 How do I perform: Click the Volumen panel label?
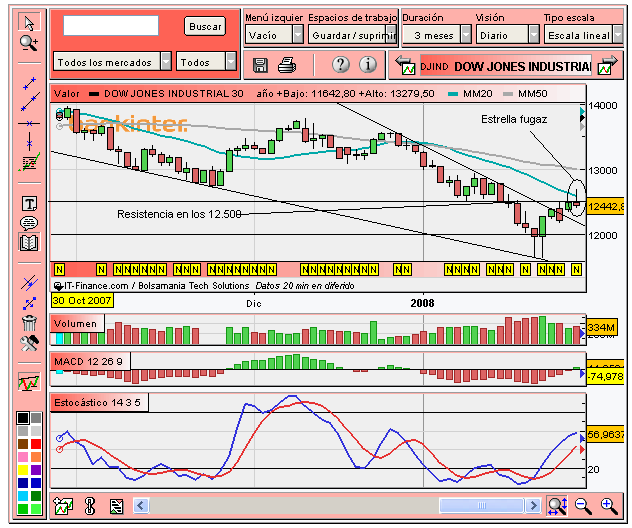[75, 324]
